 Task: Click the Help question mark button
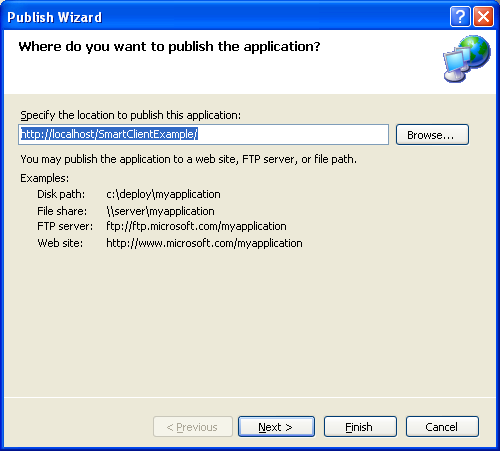pyautogui.click(x=460, y=16)
